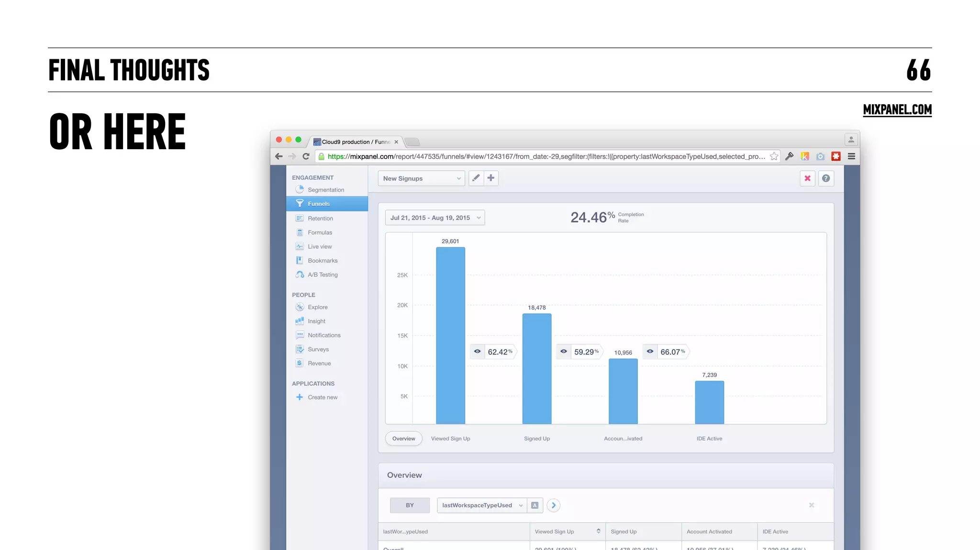Click the Overview pill button
980x550 pixels.
403,439
